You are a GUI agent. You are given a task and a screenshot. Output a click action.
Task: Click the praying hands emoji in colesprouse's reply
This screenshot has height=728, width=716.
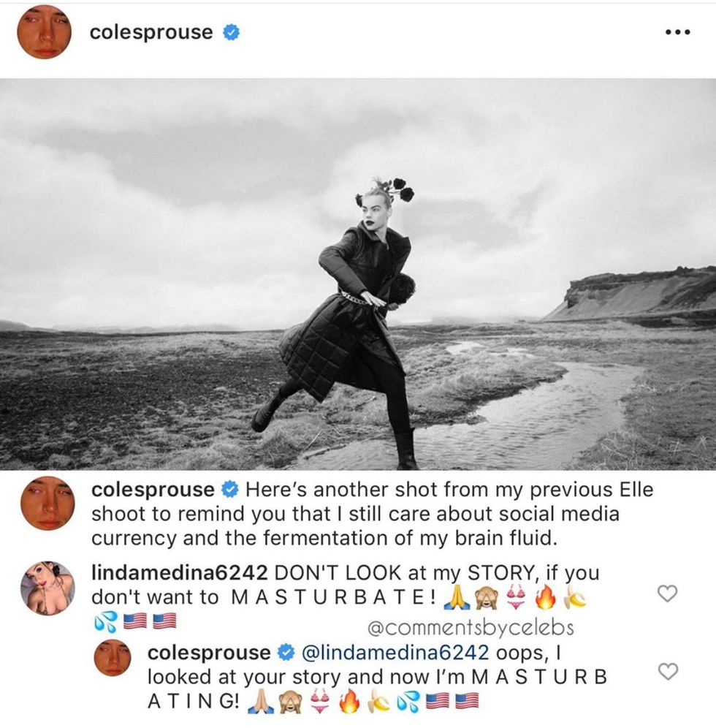point(260,702)
